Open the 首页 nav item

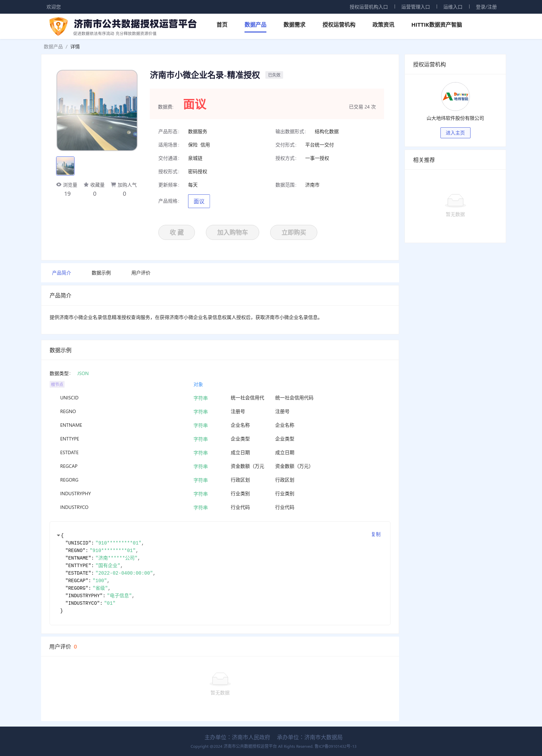coord(222,25)
